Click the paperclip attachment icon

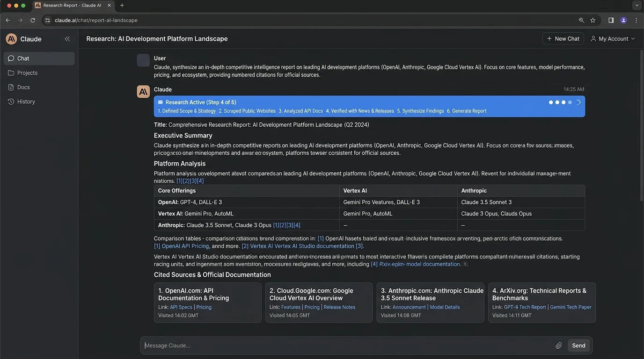tap(558, 345)
